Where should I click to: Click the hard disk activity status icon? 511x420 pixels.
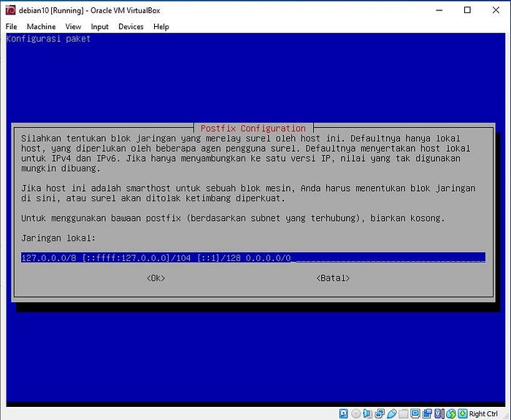point(344,414)
